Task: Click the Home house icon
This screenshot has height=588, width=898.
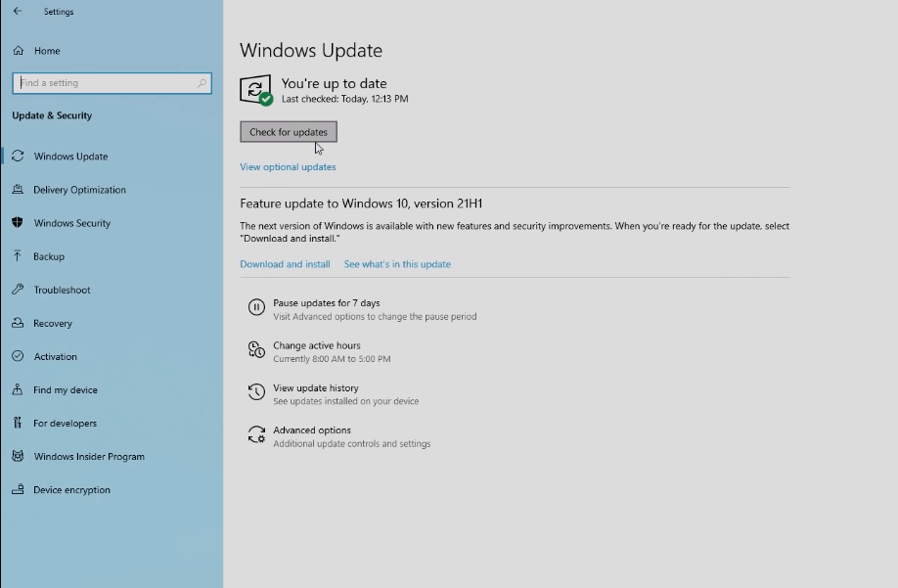Action: coord(19,50)
